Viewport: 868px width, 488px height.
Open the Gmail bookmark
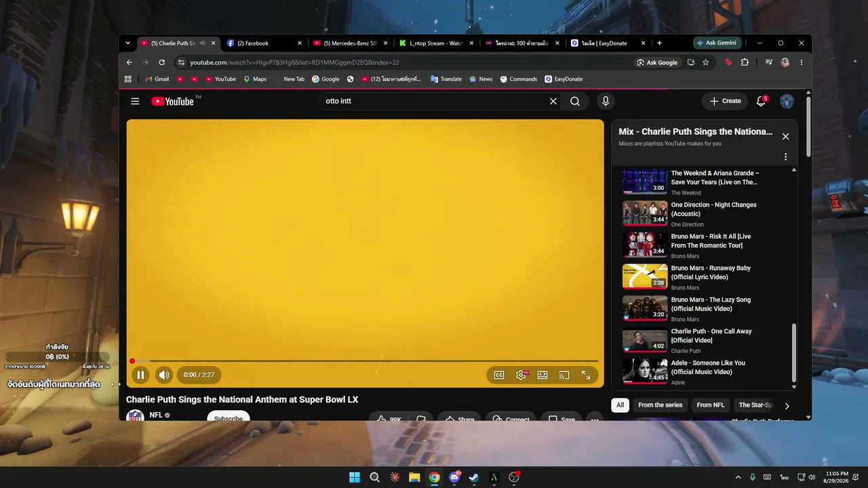pyautogui.click(x=157, y=79)
